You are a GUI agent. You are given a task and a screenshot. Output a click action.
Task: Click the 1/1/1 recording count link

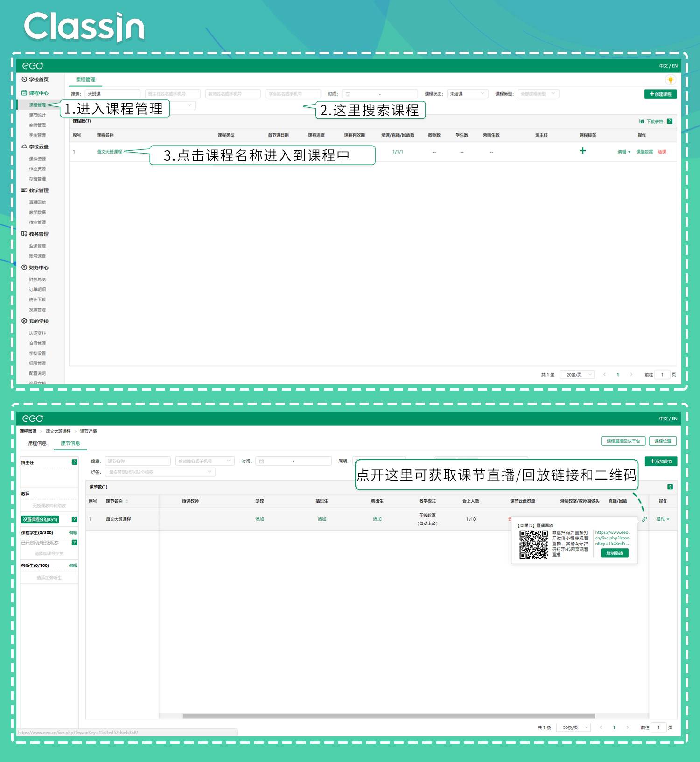tap(398, 152)
